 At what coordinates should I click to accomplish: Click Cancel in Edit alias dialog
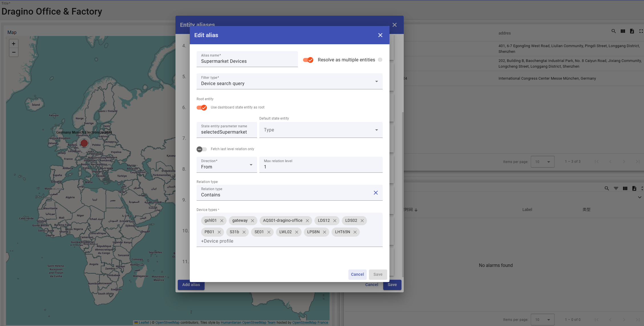[x=357, y=274]
